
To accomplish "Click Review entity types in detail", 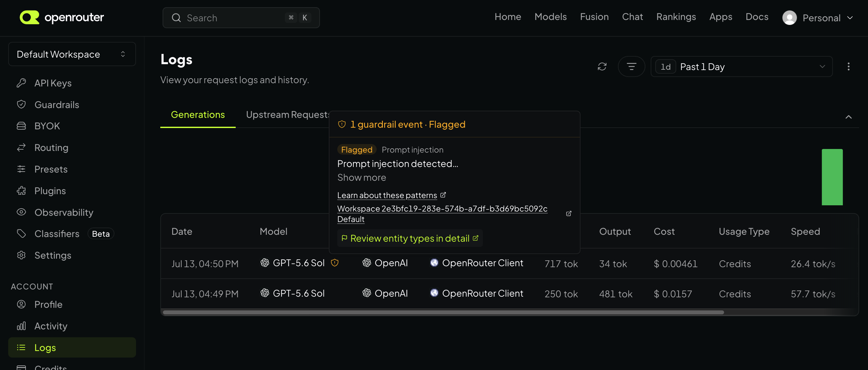I will (x=410, y=238).
